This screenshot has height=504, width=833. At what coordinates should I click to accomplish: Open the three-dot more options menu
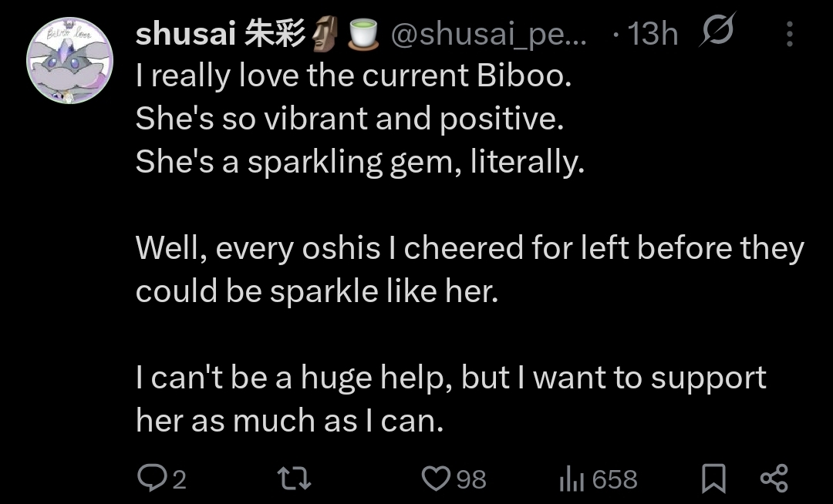(x=789, y=35)
